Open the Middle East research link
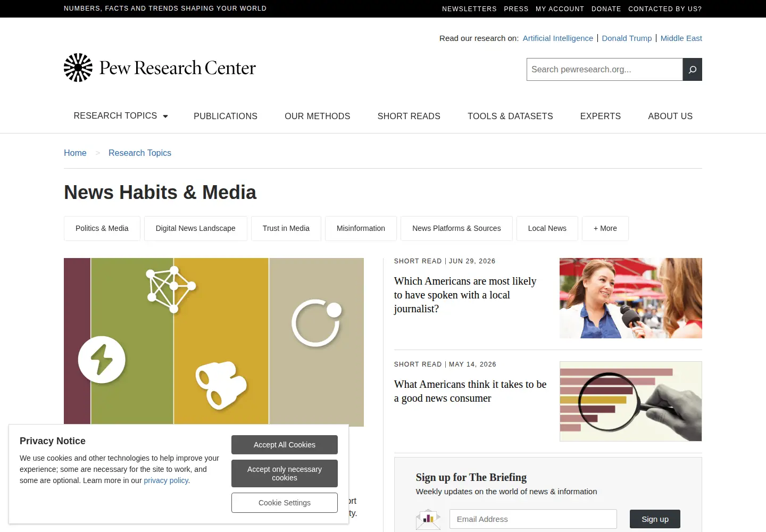Image resolution: width=766 pixels, height=532 pixels. [681, 38]
